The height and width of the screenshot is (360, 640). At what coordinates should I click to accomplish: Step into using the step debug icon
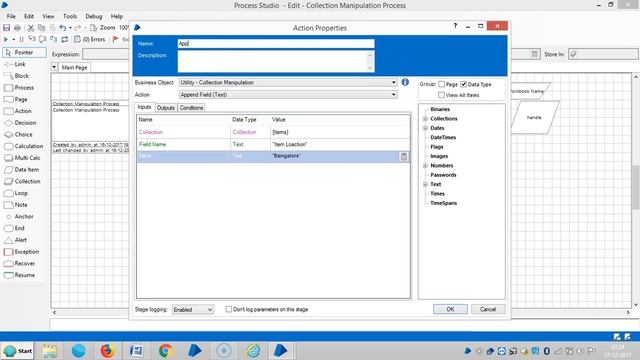[x=31, y=39]
